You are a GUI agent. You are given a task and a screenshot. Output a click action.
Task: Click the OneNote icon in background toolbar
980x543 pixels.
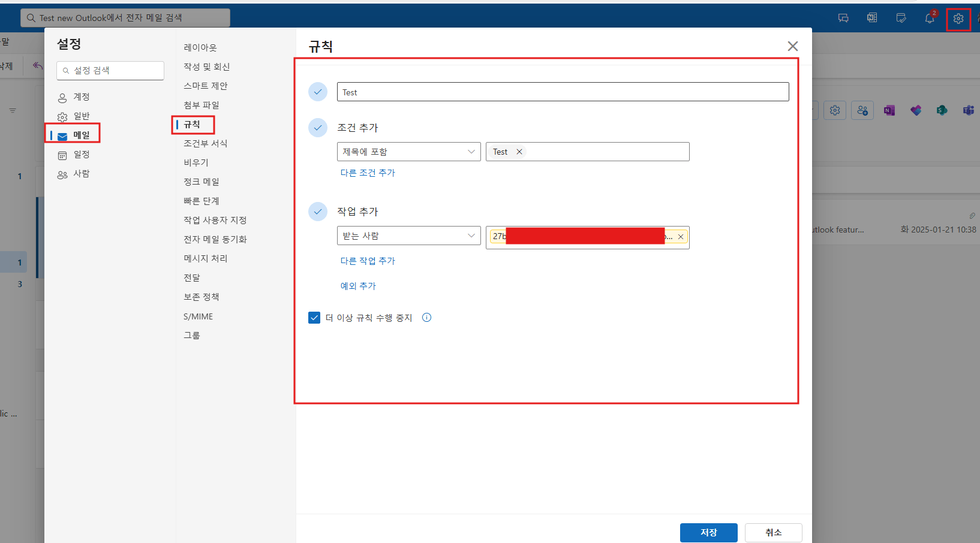[889, 110]
